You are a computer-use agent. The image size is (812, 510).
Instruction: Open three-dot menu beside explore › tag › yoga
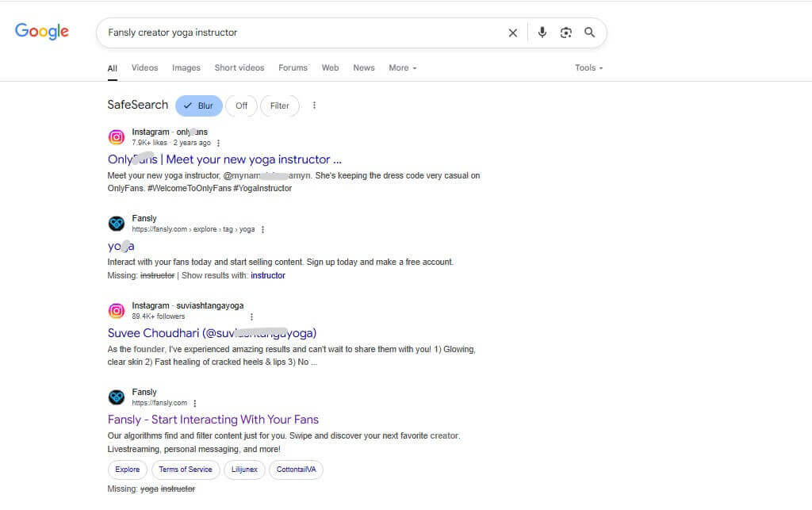[x=262, y=229]
